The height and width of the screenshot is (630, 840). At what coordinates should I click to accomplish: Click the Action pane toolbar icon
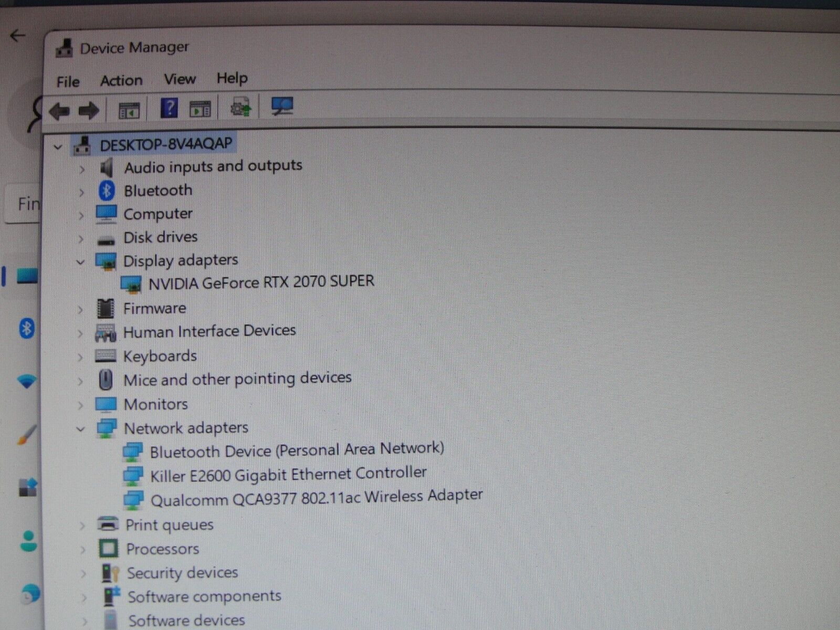[199, 109]
